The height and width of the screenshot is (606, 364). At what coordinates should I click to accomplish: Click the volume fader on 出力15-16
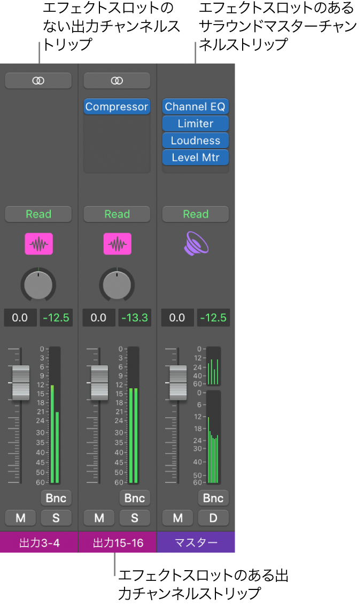pos(99,382)
